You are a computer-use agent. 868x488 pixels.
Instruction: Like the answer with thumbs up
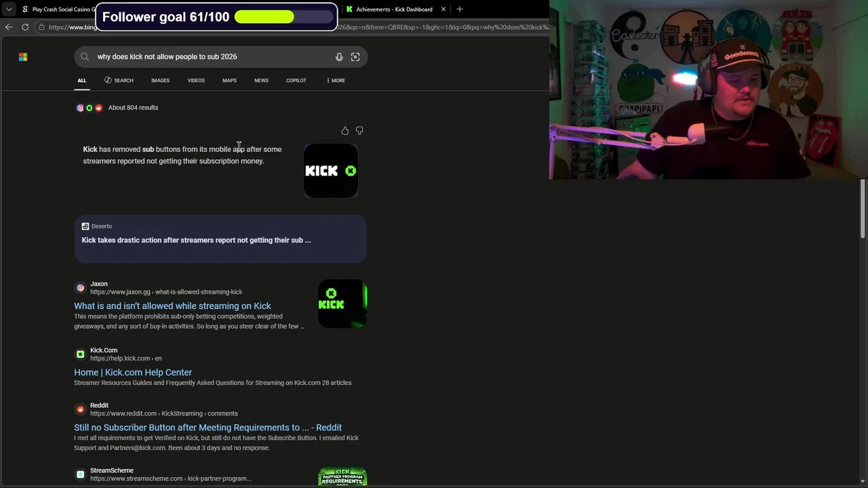[x=344, y=131]
